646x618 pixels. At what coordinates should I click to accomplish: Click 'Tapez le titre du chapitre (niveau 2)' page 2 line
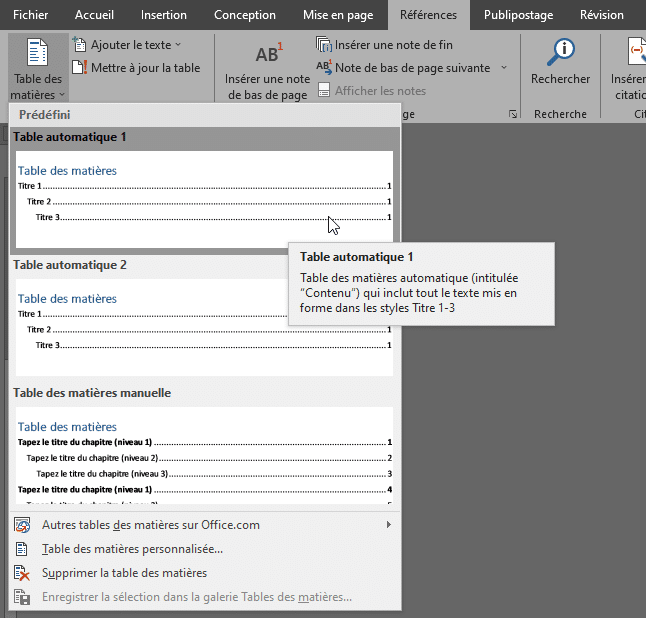[209, 458]
